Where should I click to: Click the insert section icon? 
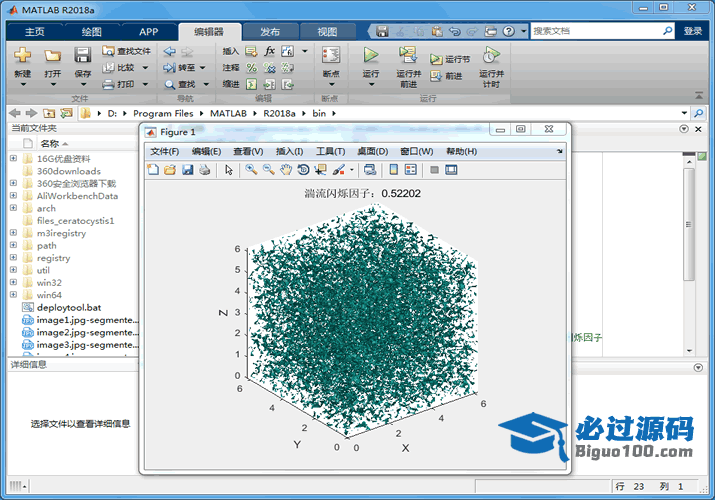point(251,51)
